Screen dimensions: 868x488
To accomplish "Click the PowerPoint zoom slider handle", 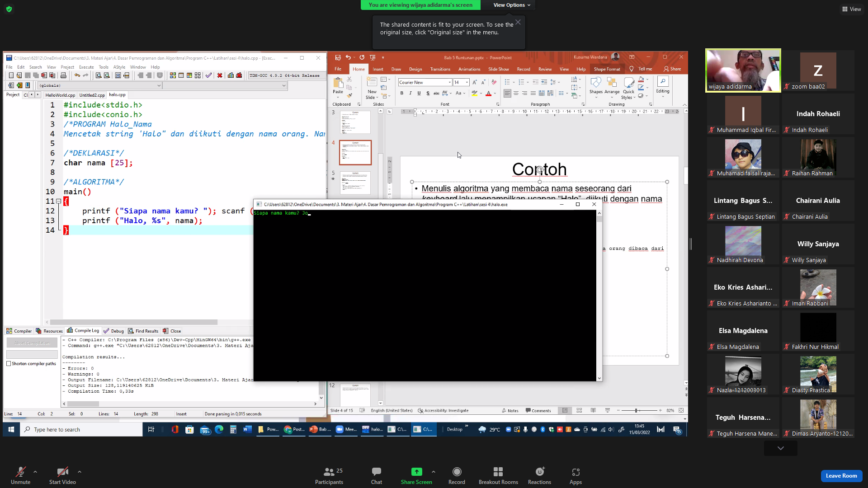I will [636, 411].
